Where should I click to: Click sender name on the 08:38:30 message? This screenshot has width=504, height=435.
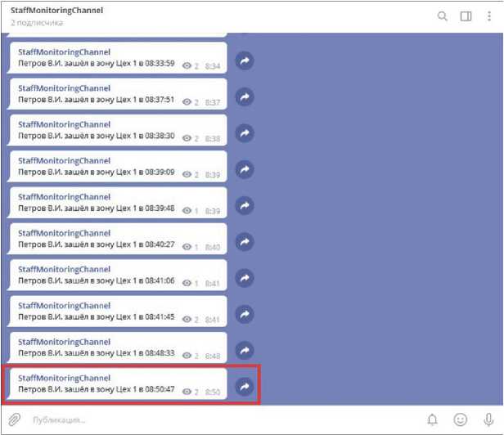click(x=64, y=124)
